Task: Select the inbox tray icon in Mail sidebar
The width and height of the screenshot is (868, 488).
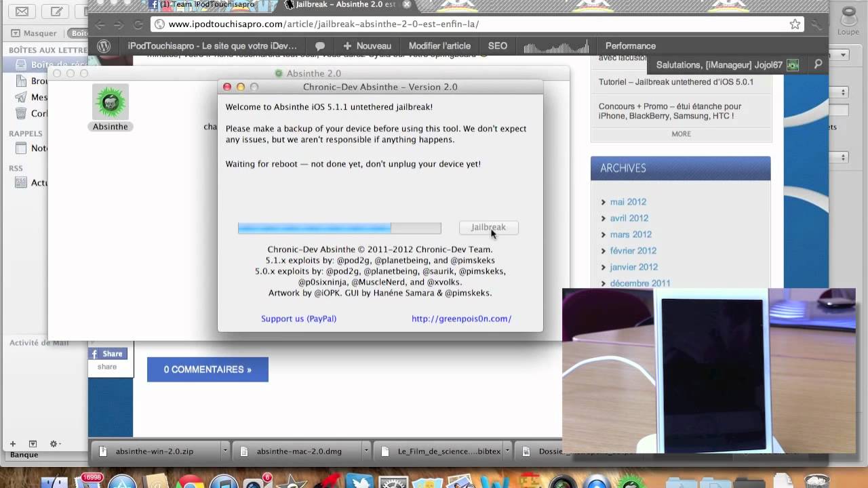Action: 21,65
